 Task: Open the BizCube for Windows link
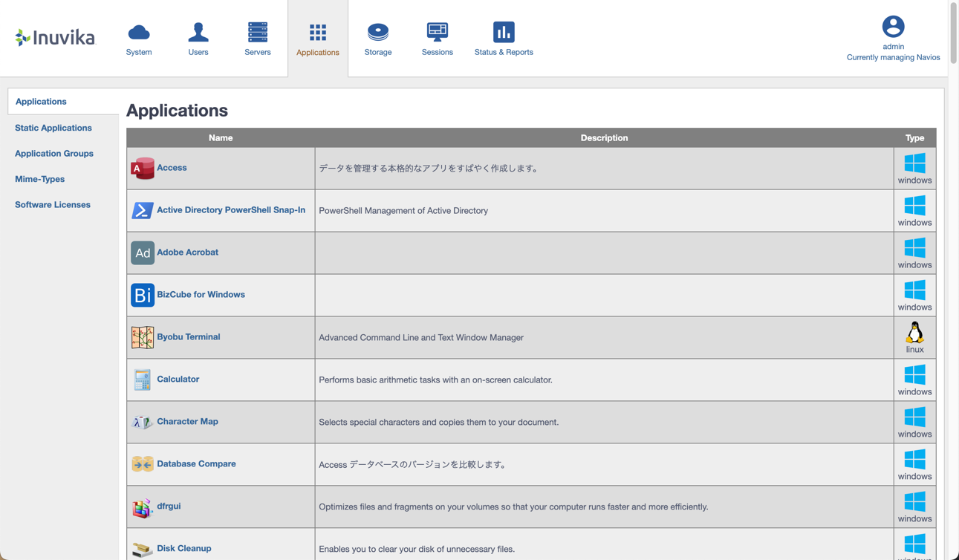[201, 295]
